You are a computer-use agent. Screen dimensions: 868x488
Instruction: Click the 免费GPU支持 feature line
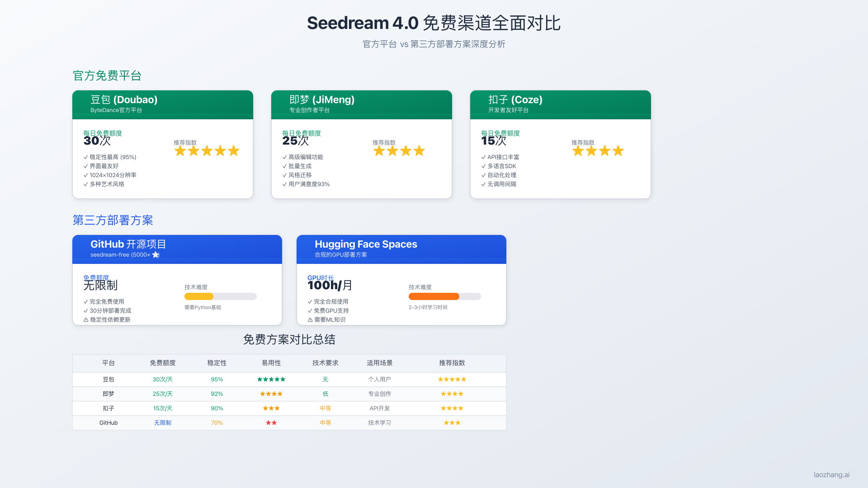(x=328, y=311)
